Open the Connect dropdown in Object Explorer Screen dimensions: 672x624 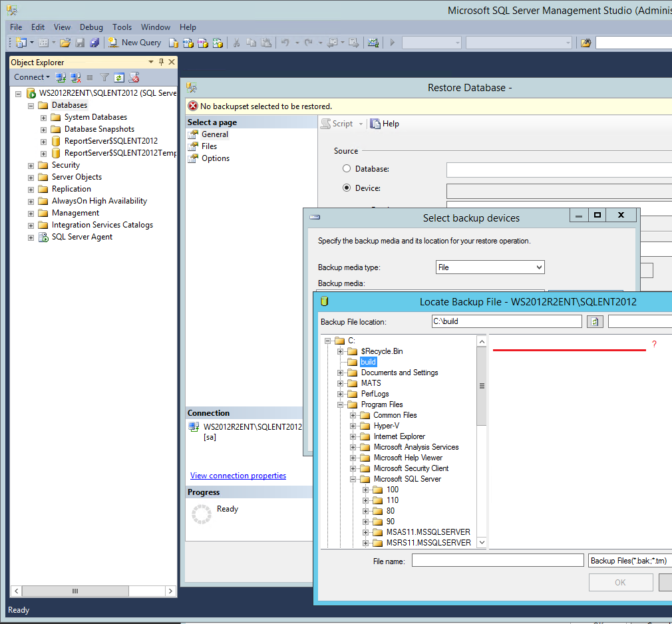click(31, 77)
